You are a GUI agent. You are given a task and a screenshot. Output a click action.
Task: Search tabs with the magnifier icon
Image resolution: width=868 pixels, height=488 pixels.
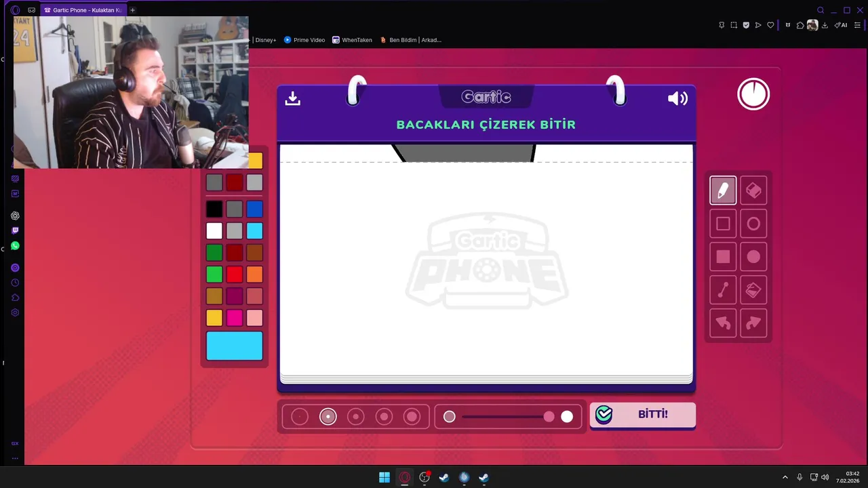click(821, 10)
